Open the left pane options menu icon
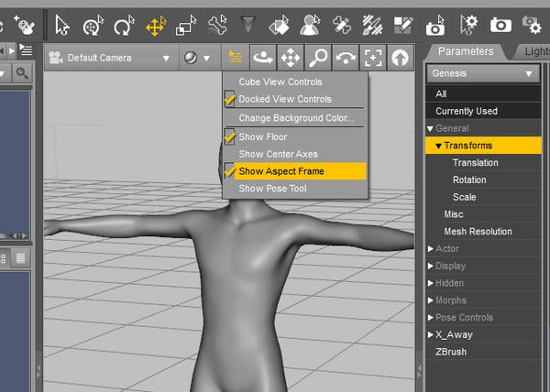 click(26, 50)
